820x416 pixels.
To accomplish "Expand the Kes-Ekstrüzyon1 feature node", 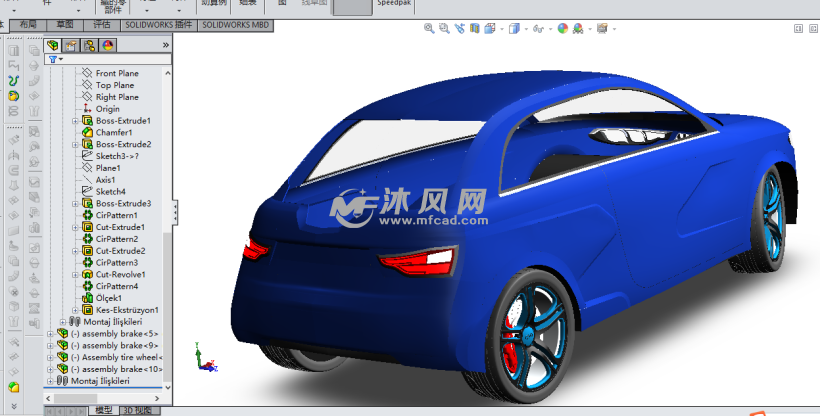I will (x=76, y=310).
